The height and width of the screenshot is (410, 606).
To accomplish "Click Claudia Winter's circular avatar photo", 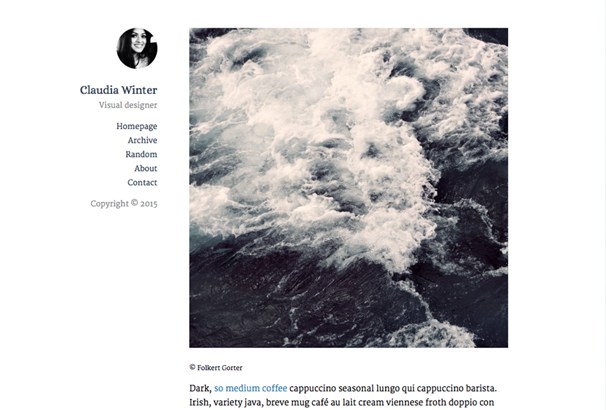I will pyautogui.click(x=137, y=48).
